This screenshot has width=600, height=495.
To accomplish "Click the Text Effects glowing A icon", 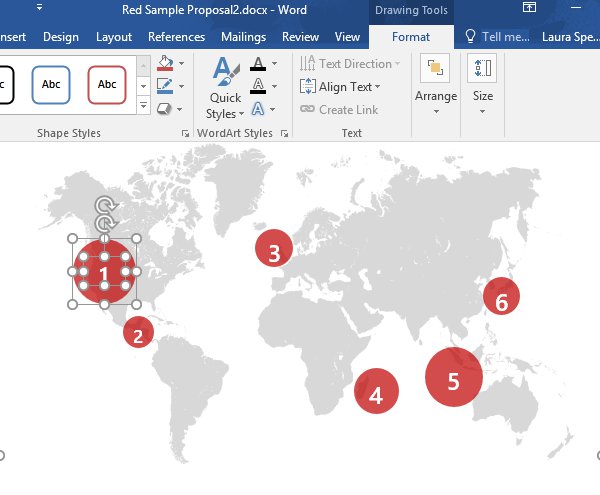I will click(x=258, y=109).
